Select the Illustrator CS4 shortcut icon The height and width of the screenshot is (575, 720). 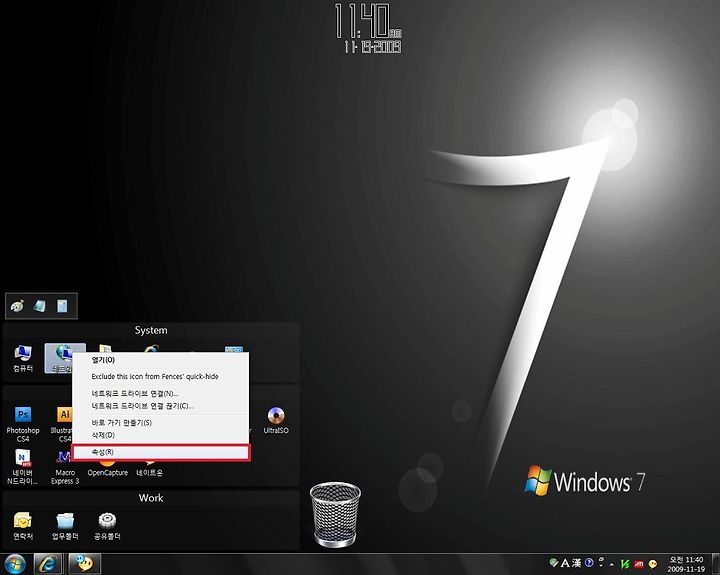tap(64, 424)
